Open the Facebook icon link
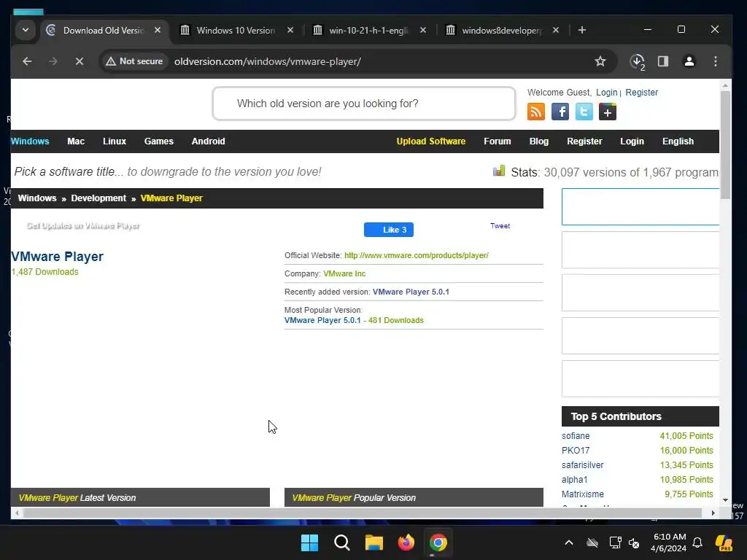Image resolution: width=747 pixels, height=560 pixels. tap(560, 112)
